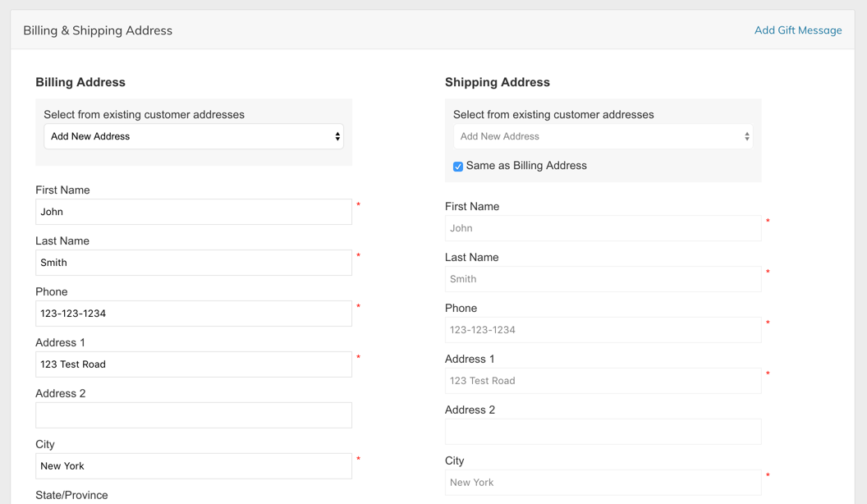Click Billing & Shipping Address panel title

tap(98, 30)
